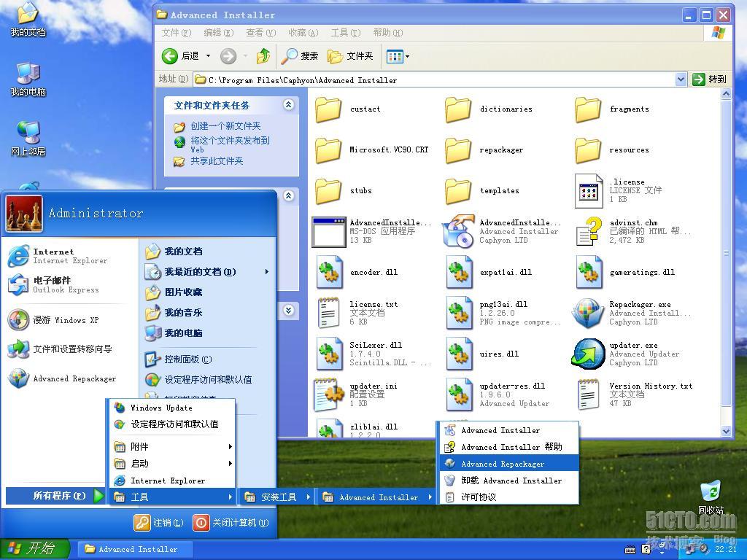Click 创建一个新文件夹 task link
This screenshot has width=747, height=560.
click(x=225, y=126)
